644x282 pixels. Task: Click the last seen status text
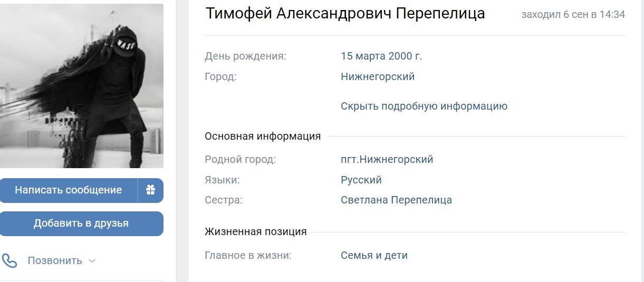573,15
